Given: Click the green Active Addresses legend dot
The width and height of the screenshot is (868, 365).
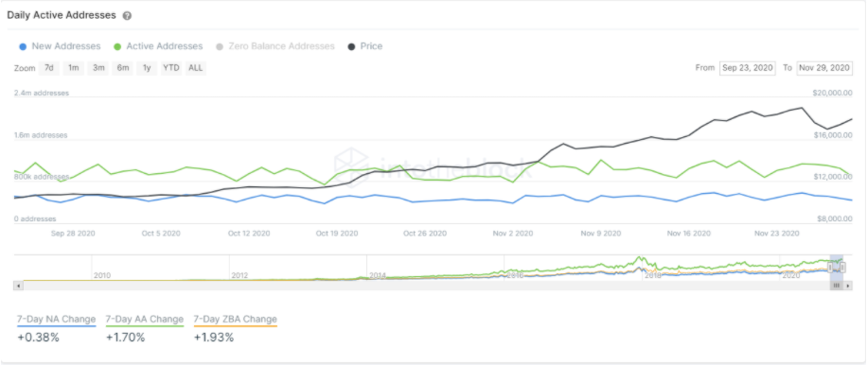Looking at the screenshot, I should 116,46.
